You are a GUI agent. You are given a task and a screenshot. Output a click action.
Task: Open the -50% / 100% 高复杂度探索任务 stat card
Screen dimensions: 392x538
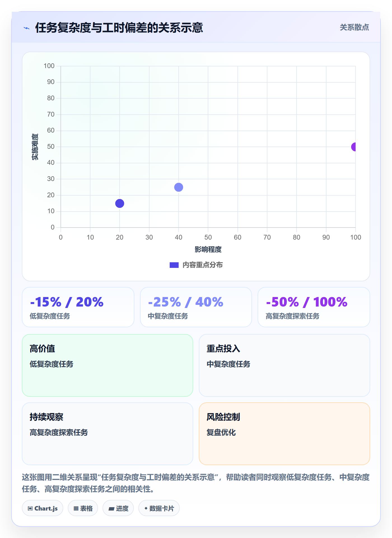[314, 307]
